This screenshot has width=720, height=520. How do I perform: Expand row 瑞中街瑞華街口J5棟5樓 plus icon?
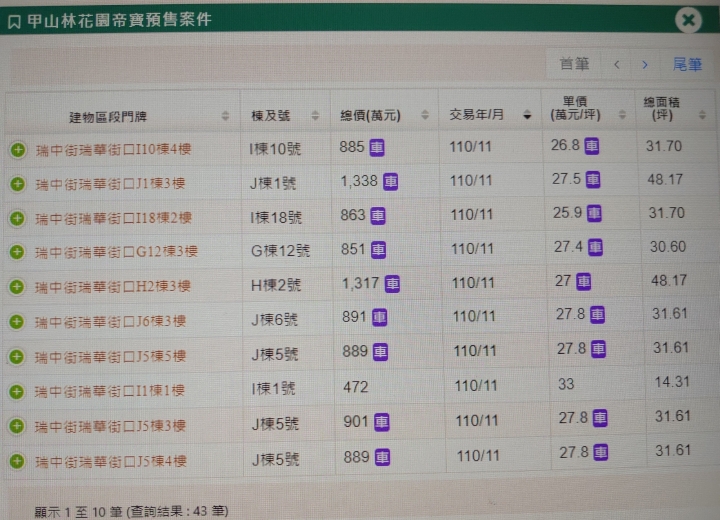17,356
